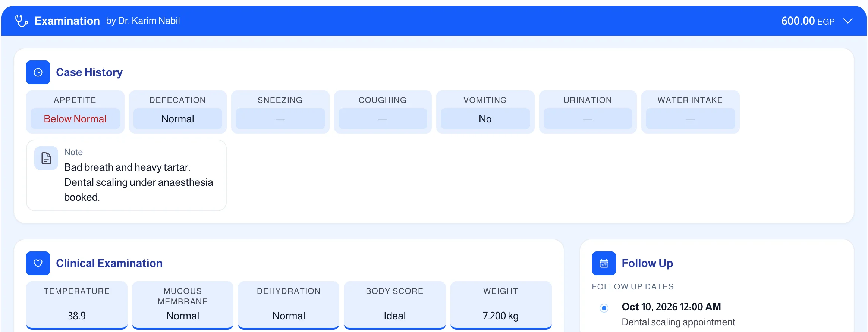Image resolution: width=868 pixels, height=332 pixels.
Task: Click the Defecation Normal value
Action: pyautogui.click(x=178, y=119)
